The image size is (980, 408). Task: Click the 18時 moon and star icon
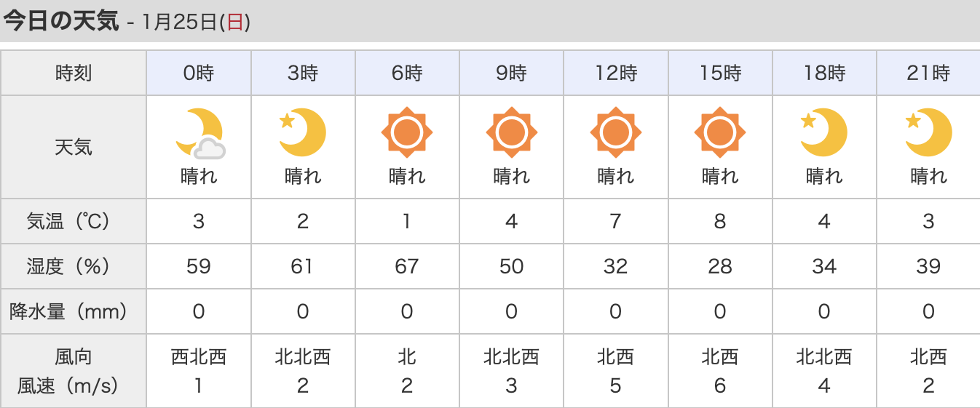point(824,132)
